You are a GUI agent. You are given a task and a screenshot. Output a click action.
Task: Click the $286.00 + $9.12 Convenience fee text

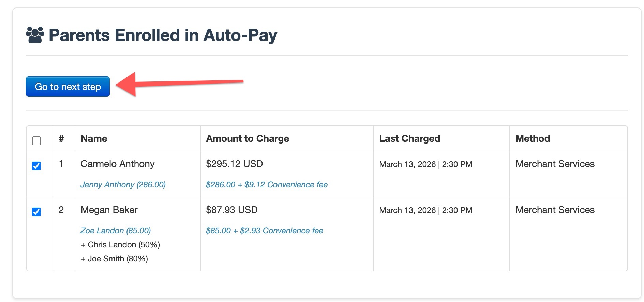267,185
